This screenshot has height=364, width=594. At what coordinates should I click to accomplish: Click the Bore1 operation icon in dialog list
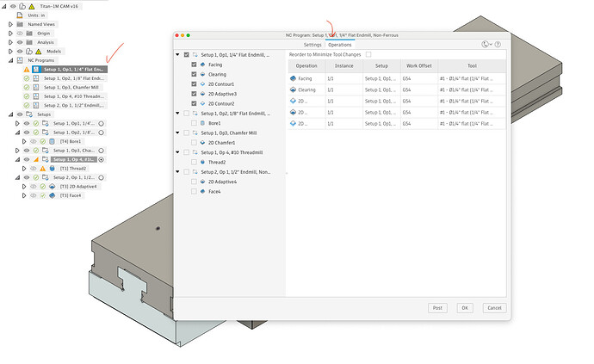[x=202, y=122]
